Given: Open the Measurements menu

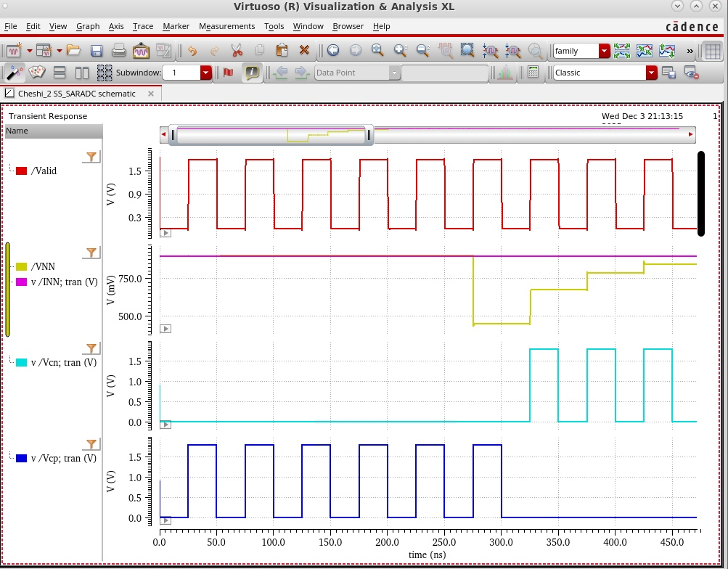Looking at the screenshot, I should tap(226, 26).
